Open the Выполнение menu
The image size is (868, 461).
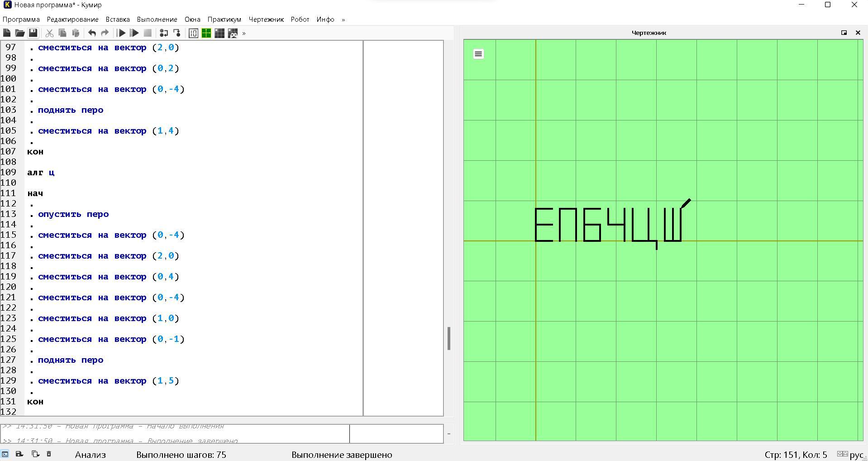157,19
